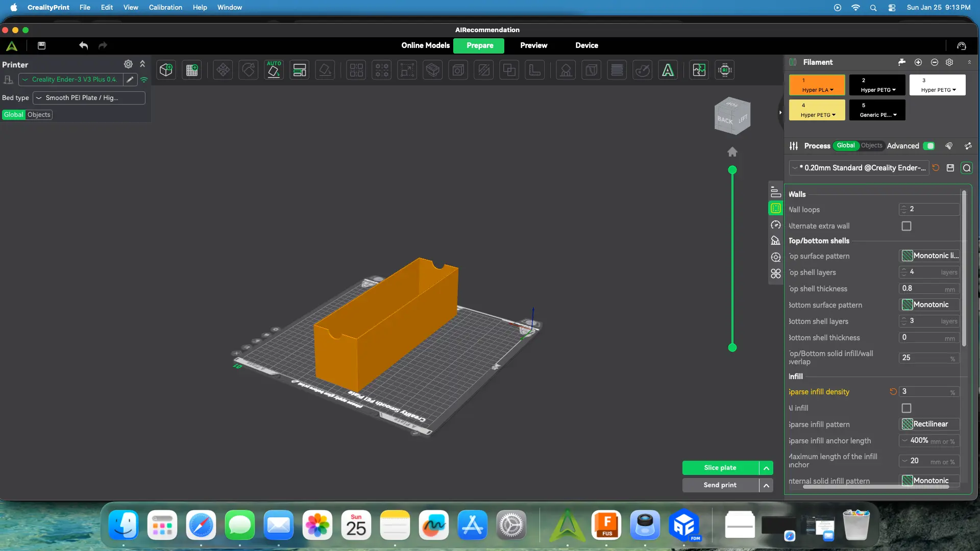
Task: Click the view orientation cube
Action: pos(732,116)
